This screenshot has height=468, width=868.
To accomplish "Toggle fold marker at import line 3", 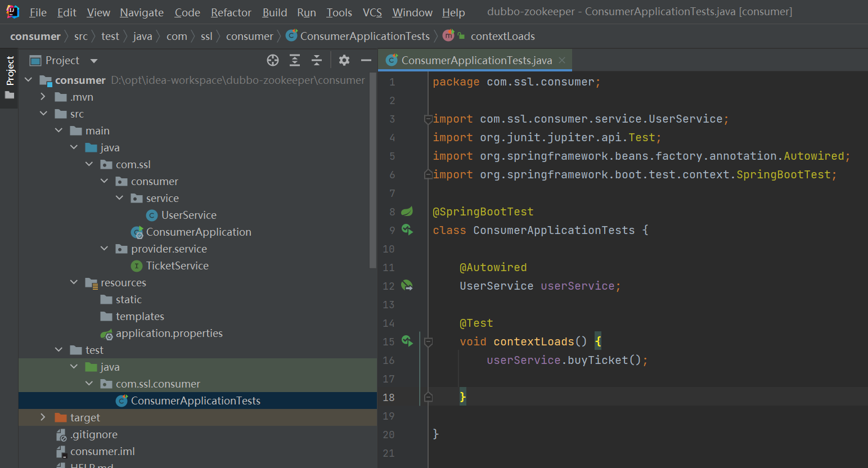I will pyautogui.click(x=428, y=119).
